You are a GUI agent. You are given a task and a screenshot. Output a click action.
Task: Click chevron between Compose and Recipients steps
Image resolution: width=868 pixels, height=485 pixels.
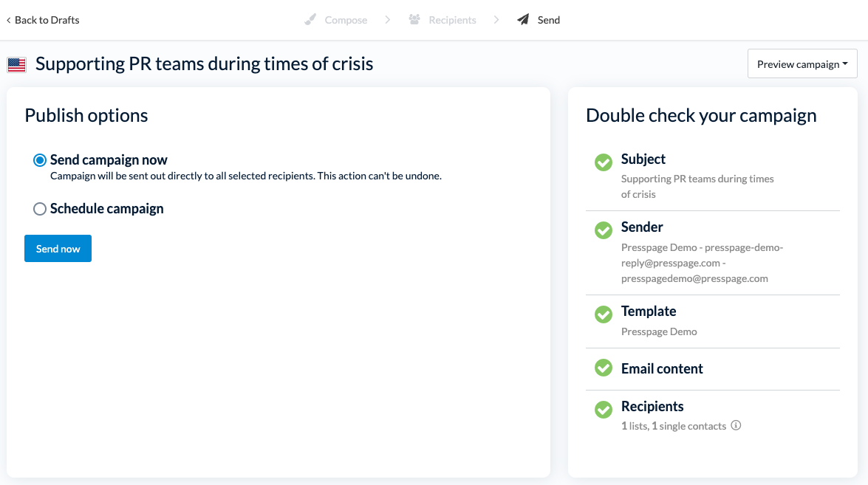(x=388, y=20)
